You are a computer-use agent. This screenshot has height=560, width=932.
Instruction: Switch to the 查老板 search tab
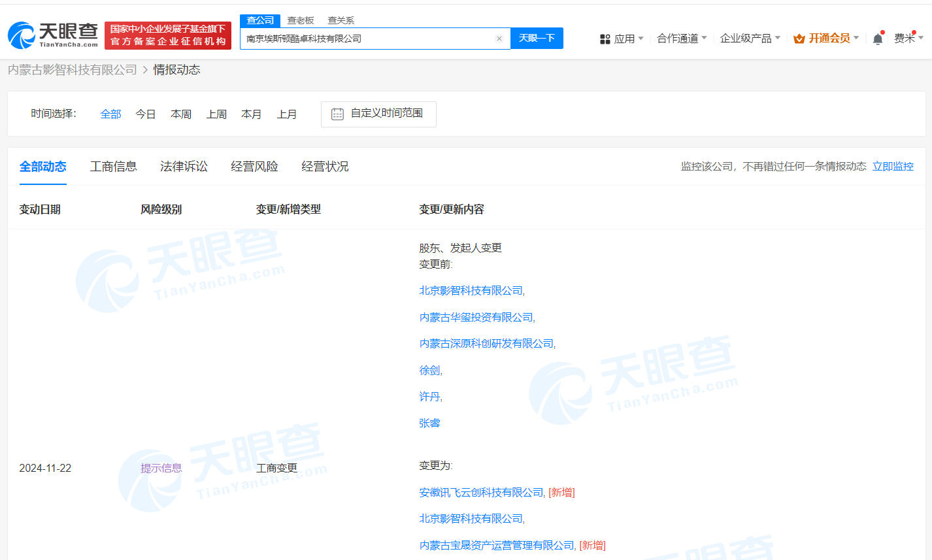point(301,20)
